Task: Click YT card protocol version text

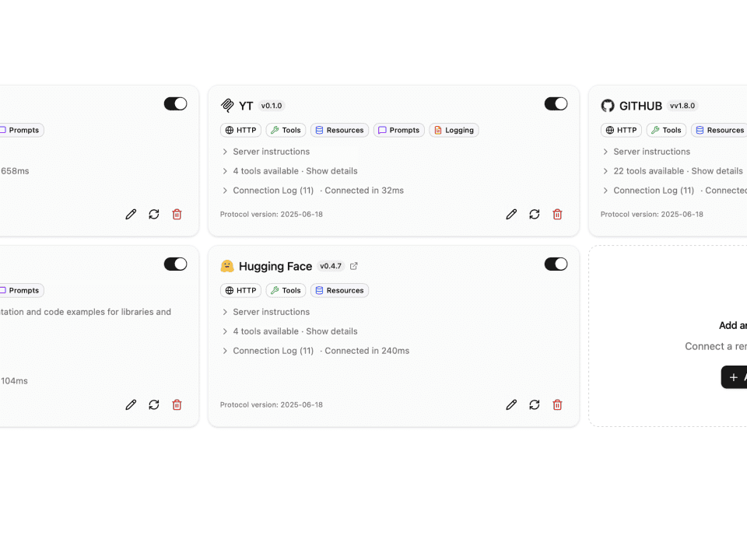Action: (x=272, y=215)
